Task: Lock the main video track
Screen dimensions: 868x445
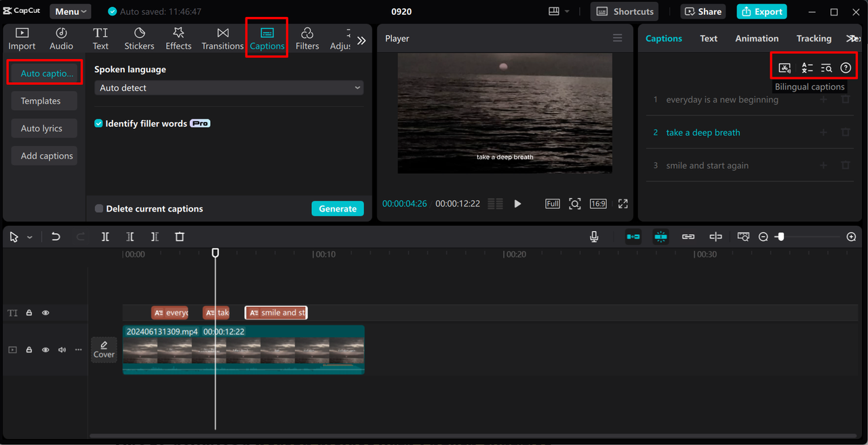Action: click(x=29, y=350)
